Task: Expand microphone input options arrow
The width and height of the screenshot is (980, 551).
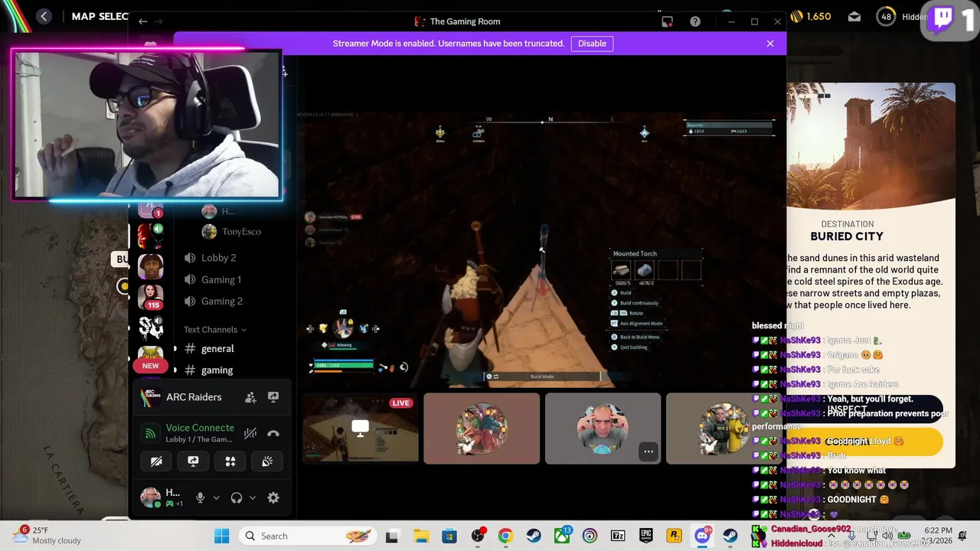Action: (216, 497)
